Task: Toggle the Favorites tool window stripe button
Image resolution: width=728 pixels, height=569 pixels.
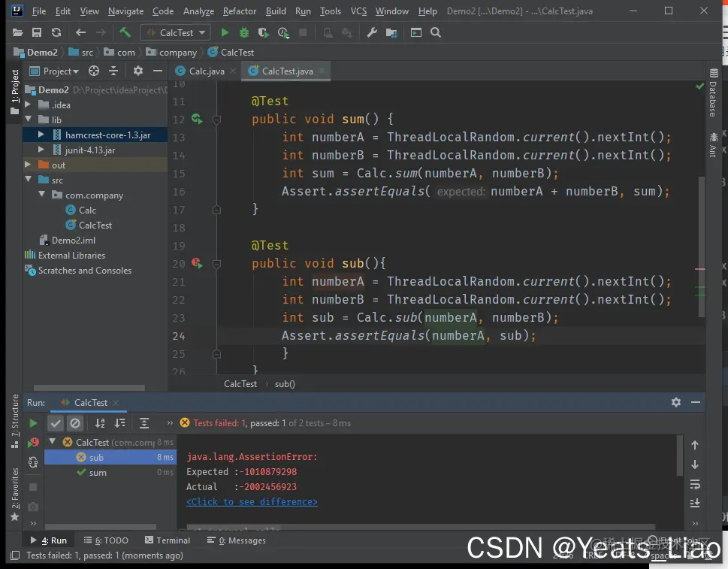Action: (x=15, y=495)
